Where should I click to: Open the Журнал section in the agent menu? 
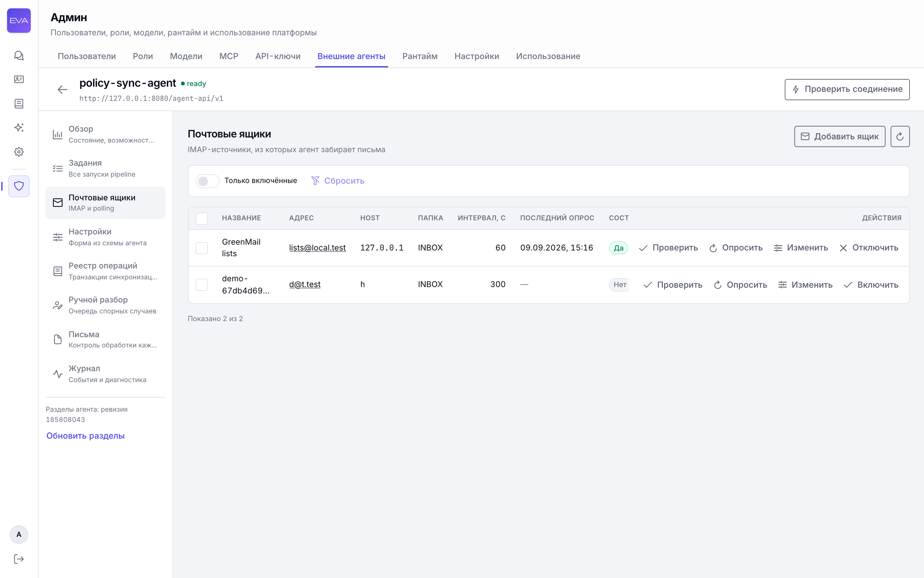click(x=105, y=374)
